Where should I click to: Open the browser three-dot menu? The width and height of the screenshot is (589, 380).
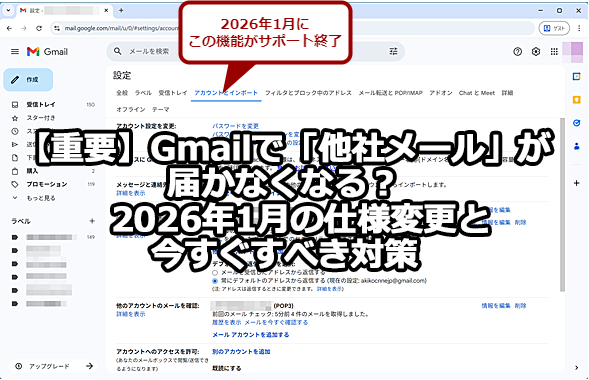[579, 28]
